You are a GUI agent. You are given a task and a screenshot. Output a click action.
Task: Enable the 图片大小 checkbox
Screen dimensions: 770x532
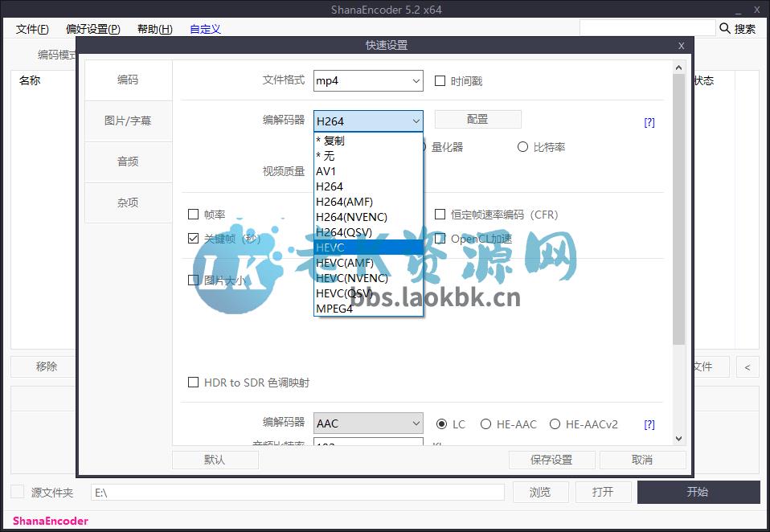pyautogui.click(x=194, y=280)
